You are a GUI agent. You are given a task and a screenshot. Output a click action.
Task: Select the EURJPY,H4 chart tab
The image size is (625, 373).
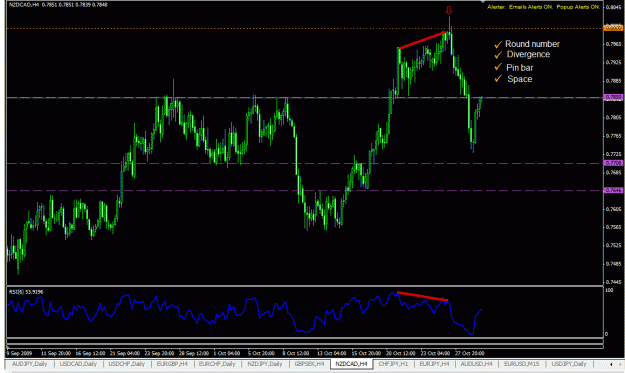pyautogui.click(x=434, y=364)
